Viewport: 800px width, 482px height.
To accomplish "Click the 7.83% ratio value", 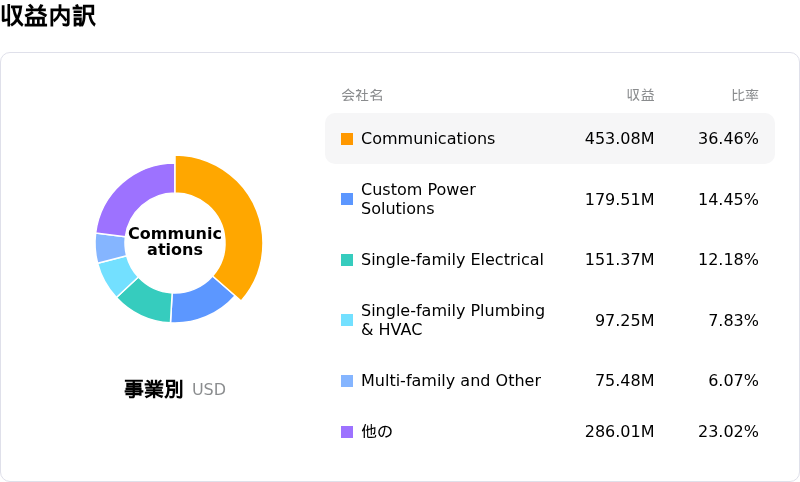I will (x=733, y=320).
